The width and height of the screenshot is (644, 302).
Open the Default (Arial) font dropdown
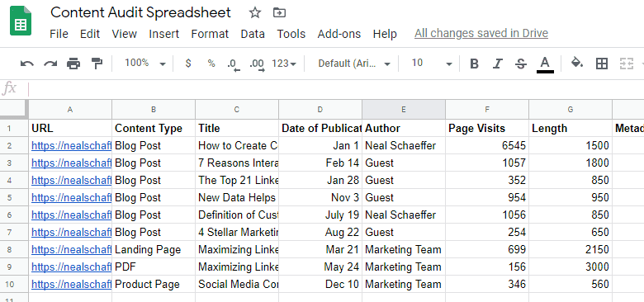pos(354,64)
